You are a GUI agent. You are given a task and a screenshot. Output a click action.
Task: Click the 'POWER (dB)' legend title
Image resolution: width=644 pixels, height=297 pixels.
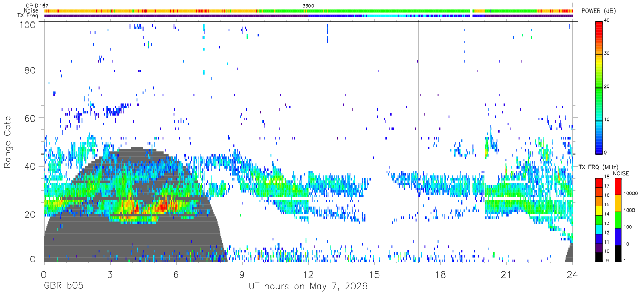click(x=599, y=11)
